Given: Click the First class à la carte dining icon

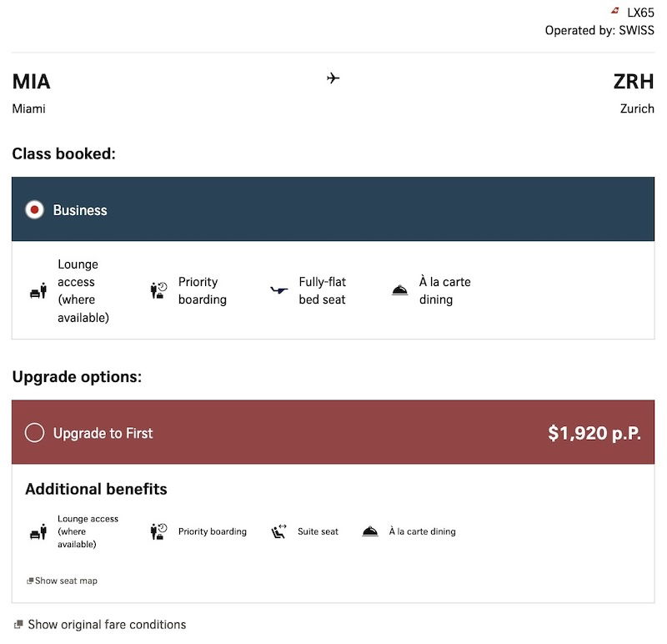Looking at the screenshot, I should click(370, 531).
